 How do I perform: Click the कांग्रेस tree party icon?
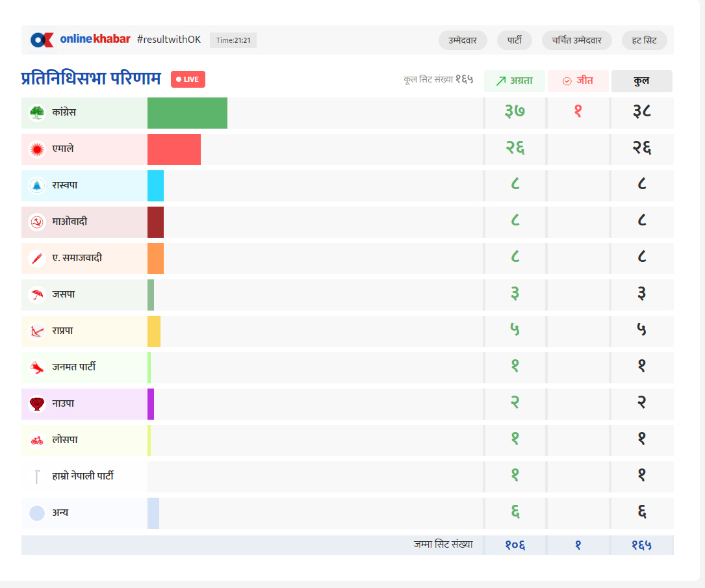pos(37,112)
